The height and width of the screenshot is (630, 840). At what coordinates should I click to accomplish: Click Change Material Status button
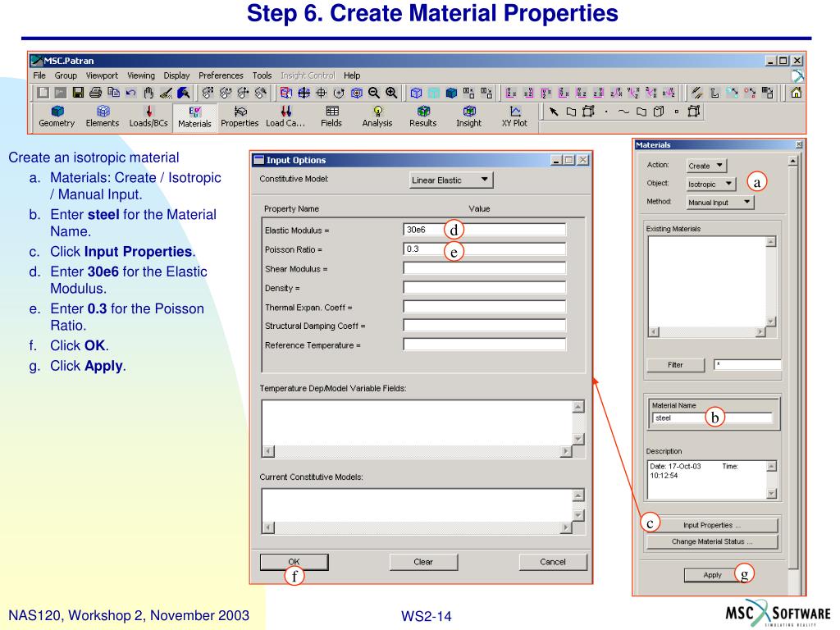[x=712, y=541]
